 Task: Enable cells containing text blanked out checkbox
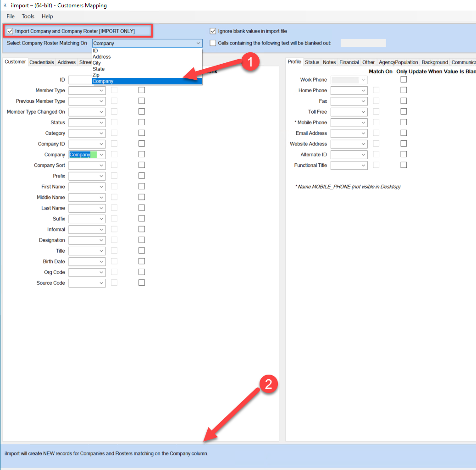tap(213, 43)
